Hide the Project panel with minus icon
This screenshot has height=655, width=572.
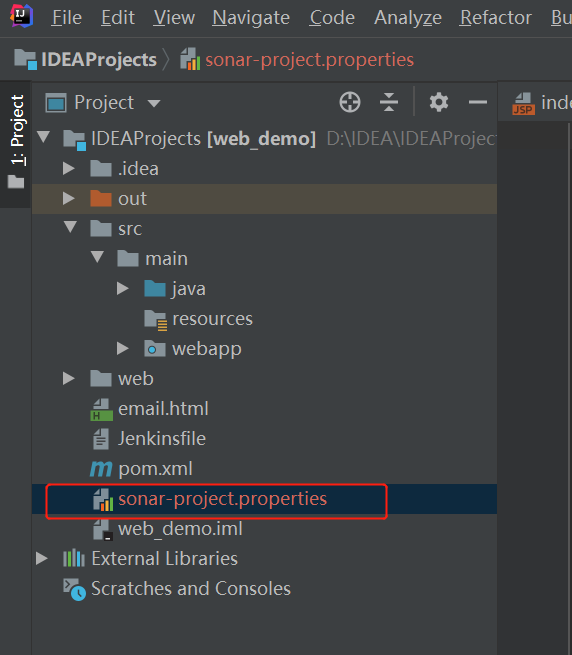pyautogui.click(x=478, y=102)
